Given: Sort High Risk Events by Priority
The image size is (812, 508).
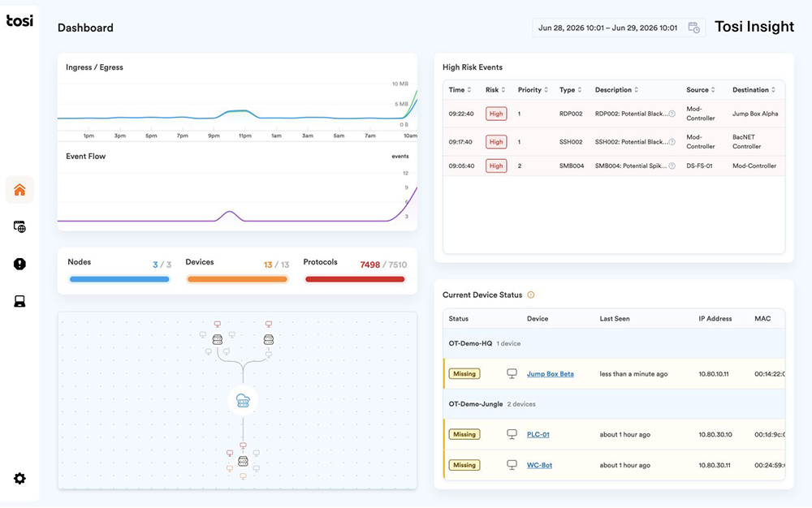Looking at the screenshot, I should click(x=533, y=90).
